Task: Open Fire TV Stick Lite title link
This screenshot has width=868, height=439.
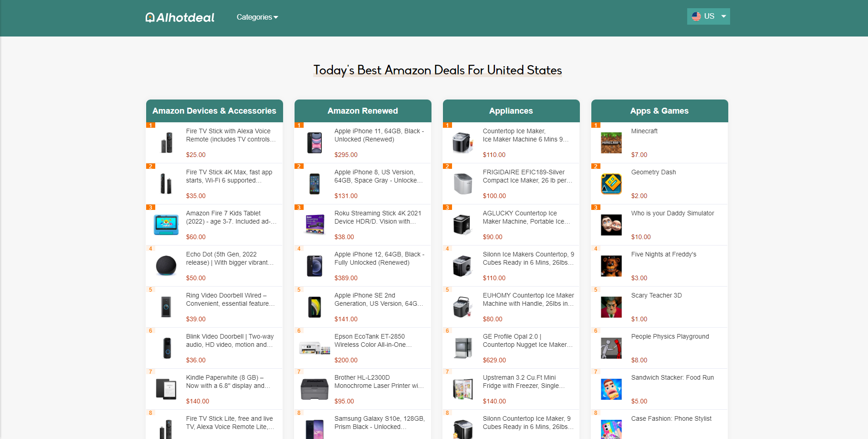Action: (230, 423)
